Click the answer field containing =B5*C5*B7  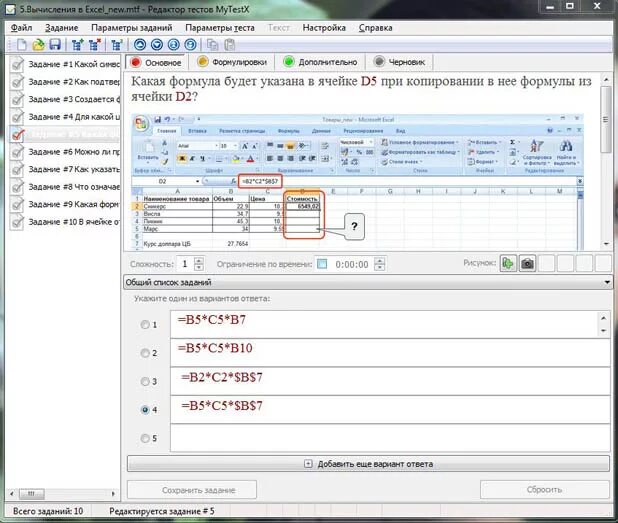pyautogui.click(x=385, y=324)
